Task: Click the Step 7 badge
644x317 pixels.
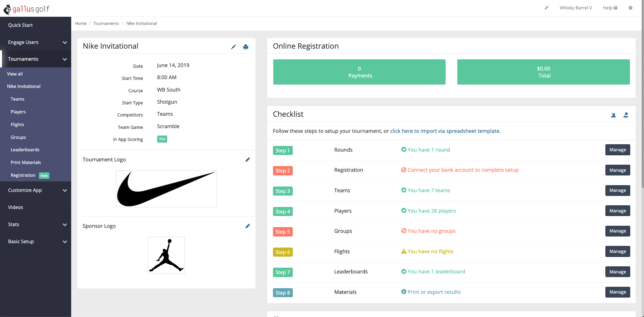Action: pyautogui.click(x=283, y=272)
